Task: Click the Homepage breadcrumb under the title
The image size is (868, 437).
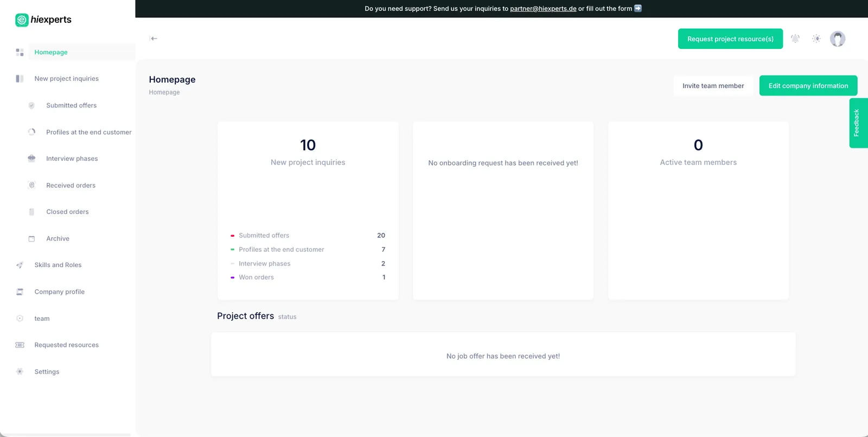Action: pos(164,92)
